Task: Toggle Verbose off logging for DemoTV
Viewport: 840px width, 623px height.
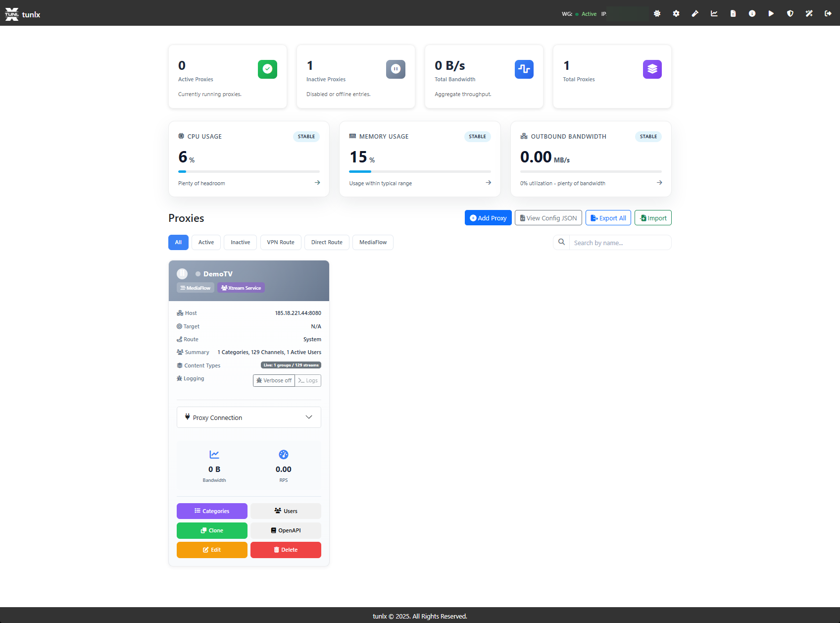Action: coord(274,380)
